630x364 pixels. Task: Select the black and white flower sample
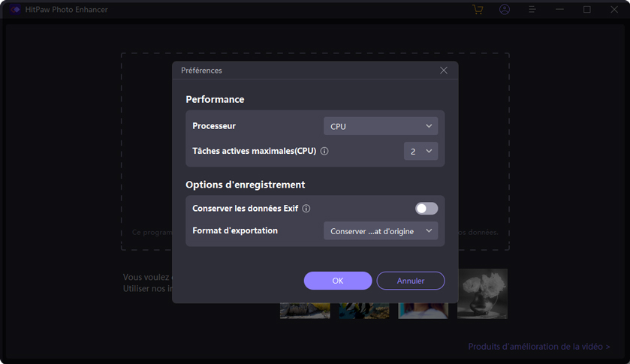482,293
